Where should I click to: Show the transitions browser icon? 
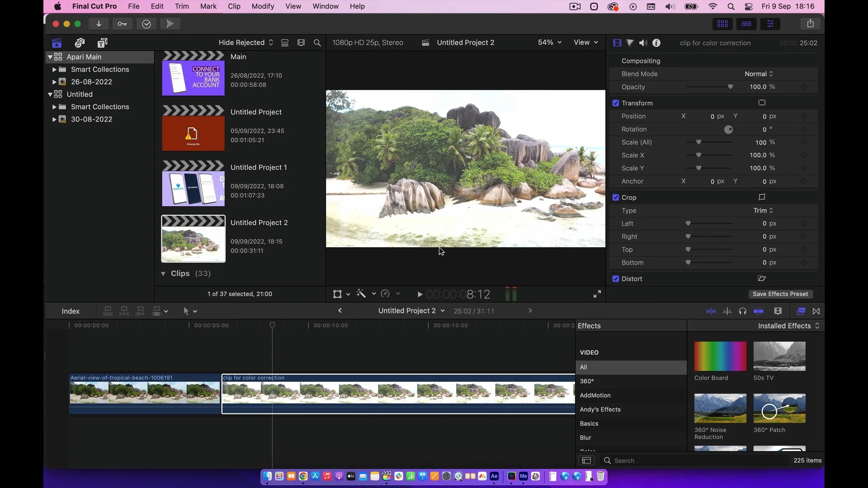click(816, 311)
